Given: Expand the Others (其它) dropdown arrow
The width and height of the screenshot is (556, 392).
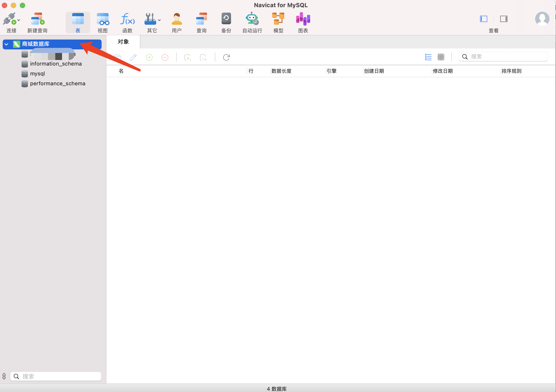Looking at the screenshot, I should click(x=159, y=20).
